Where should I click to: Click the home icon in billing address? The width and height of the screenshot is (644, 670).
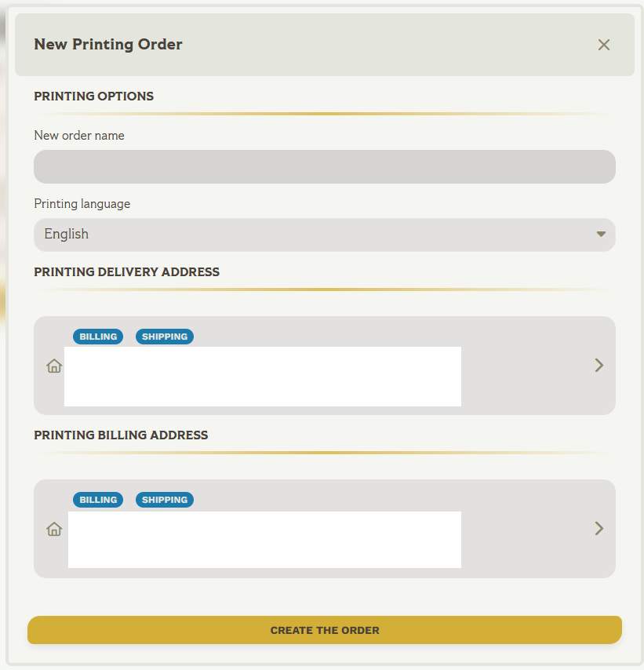point(54,529)
